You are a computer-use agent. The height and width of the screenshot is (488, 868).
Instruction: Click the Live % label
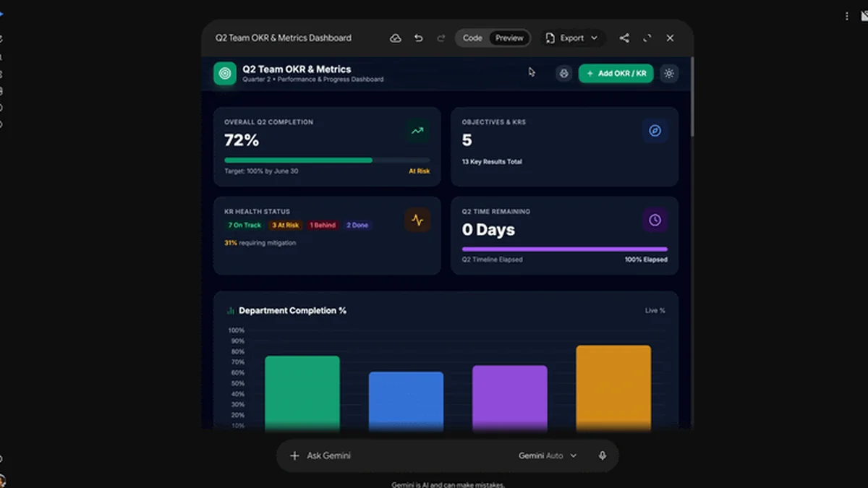click(x=655, y=311)
